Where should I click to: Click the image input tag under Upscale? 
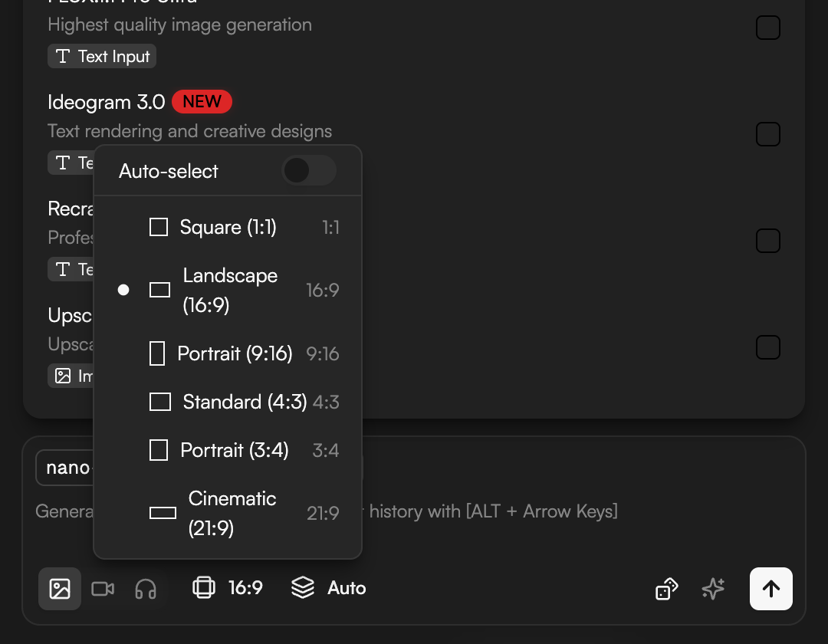click(x=71, y=376)
